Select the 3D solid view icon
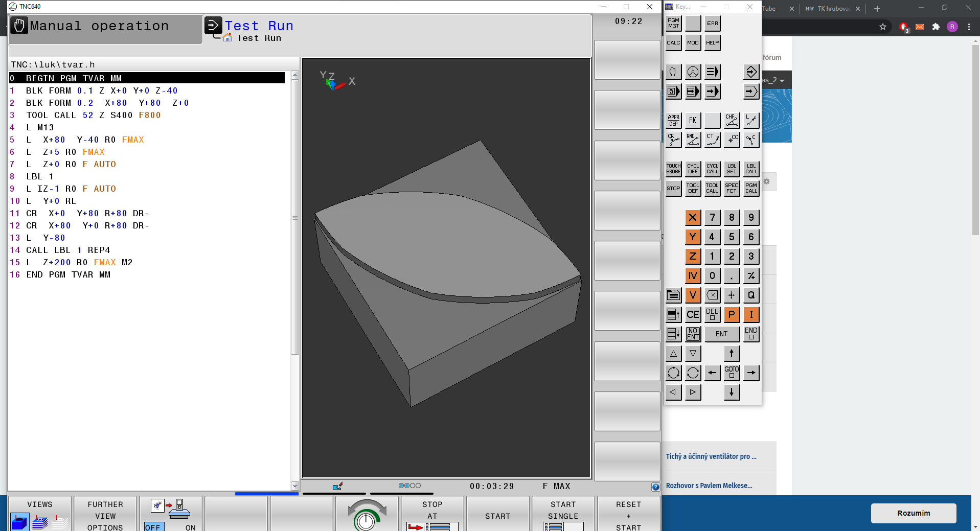The height and width of the screenshot is (531, 980). click(19, 522)
